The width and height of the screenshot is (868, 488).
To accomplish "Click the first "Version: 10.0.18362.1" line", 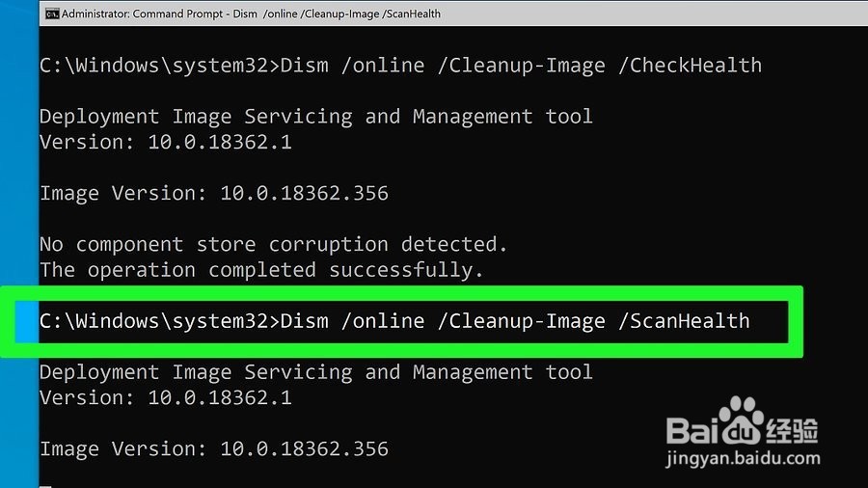I will [x=166, y=142].
